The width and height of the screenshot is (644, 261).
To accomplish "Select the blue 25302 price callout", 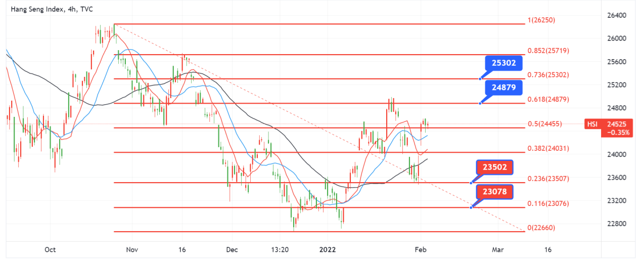I will (x=503, y=63).
